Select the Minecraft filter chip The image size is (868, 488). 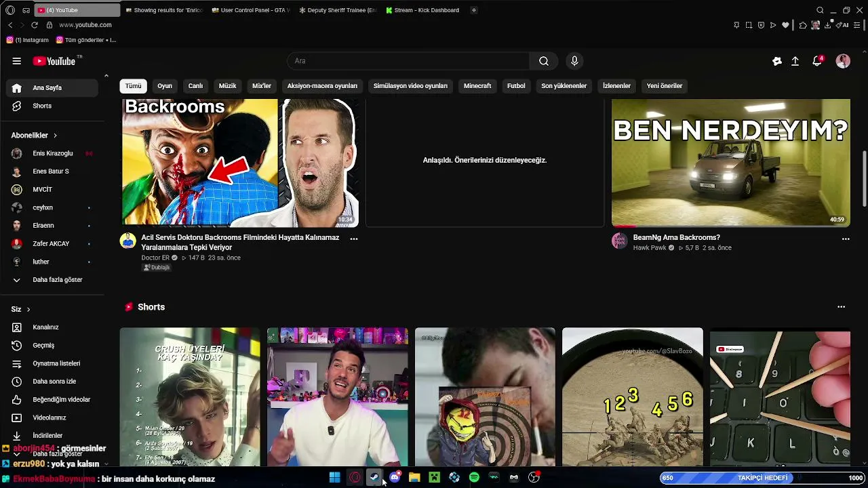click(x=477, y=86)
